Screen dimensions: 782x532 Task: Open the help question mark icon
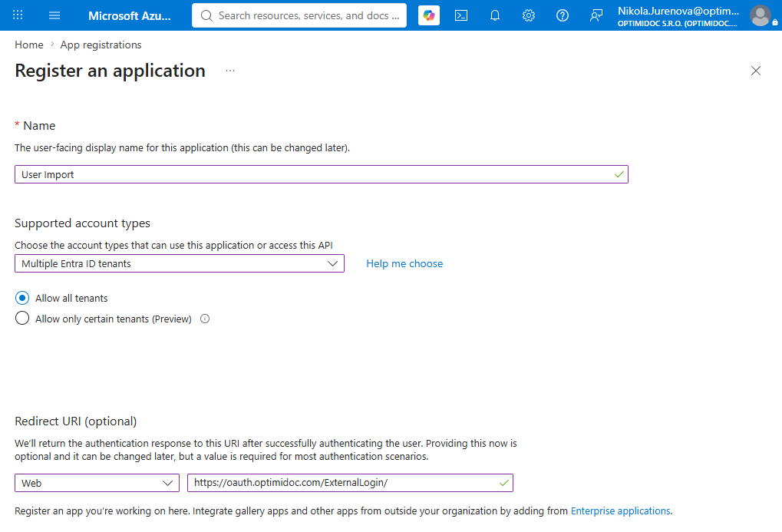pos(562,15)
